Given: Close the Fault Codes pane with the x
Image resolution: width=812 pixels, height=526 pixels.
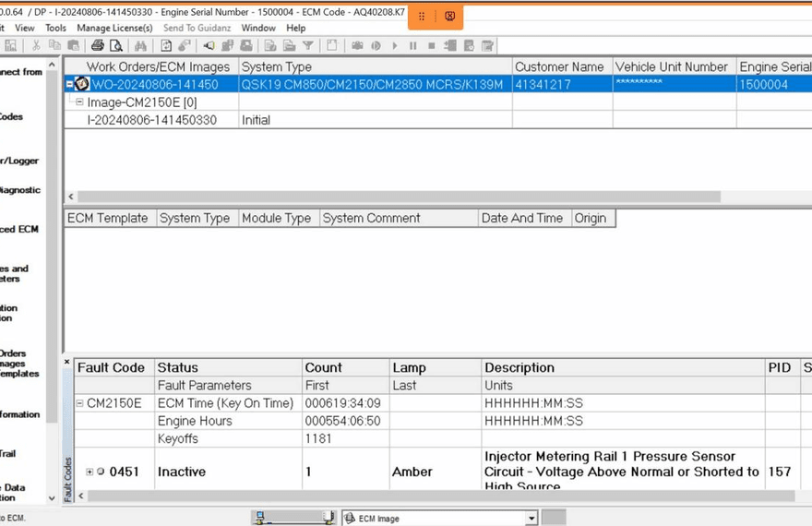Looking at the screenshot, I should (x=66, y=362).
